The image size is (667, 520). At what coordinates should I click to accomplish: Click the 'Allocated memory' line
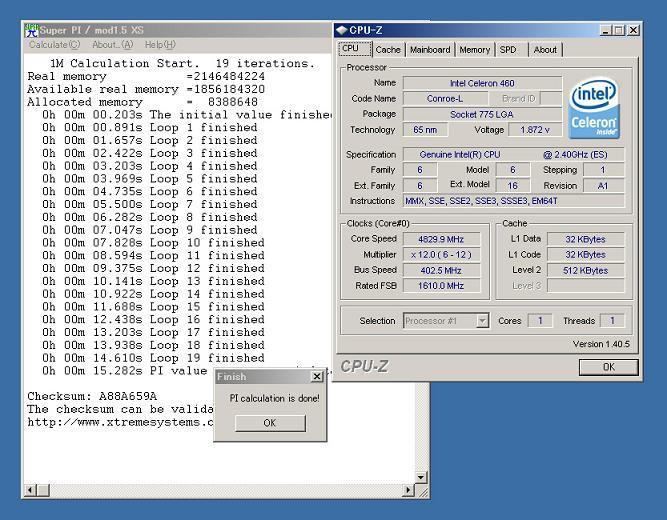(x=143, y=102)
